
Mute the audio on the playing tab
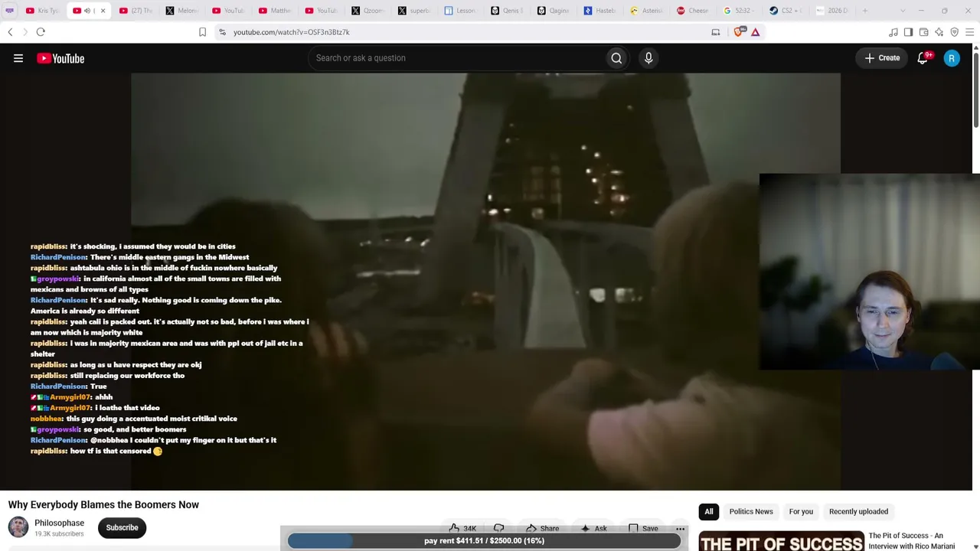pos(87,11)
